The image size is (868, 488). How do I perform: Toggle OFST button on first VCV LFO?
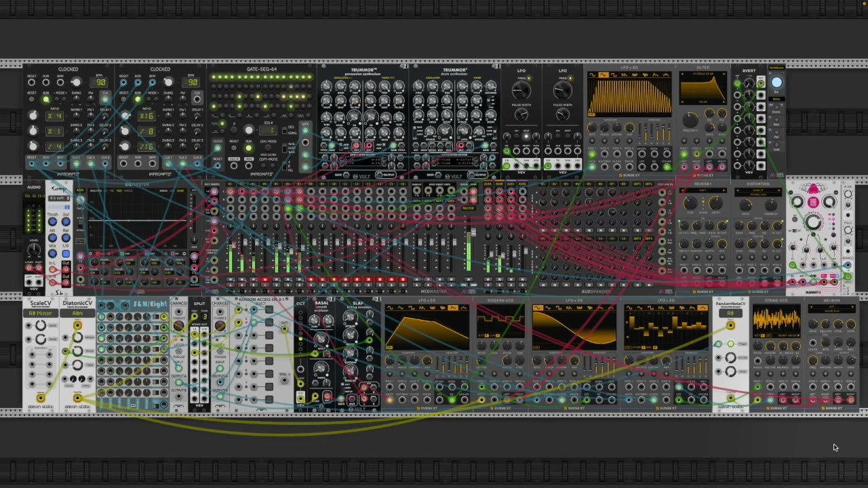[526, 136]
